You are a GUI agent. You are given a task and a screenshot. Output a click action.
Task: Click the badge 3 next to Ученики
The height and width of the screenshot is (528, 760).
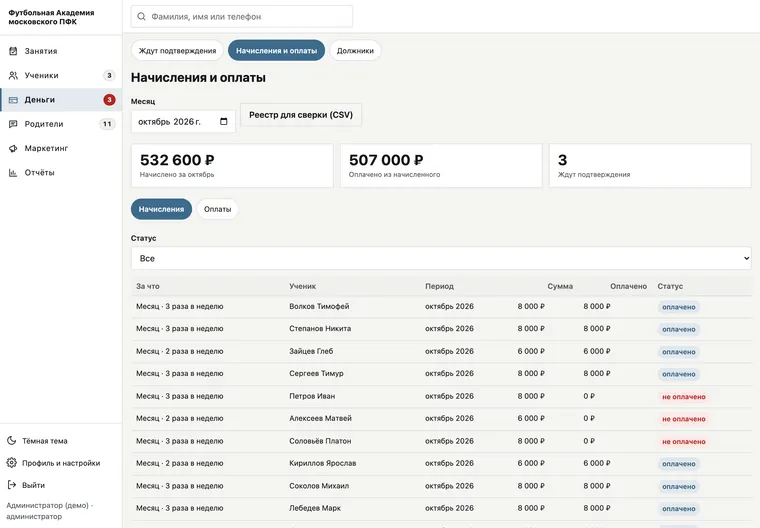(109, 75)
